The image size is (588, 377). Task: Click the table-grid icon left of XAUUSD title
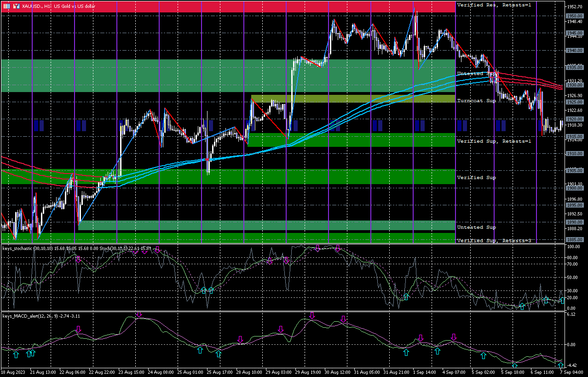pyautogui.click(x=6, y=6)
